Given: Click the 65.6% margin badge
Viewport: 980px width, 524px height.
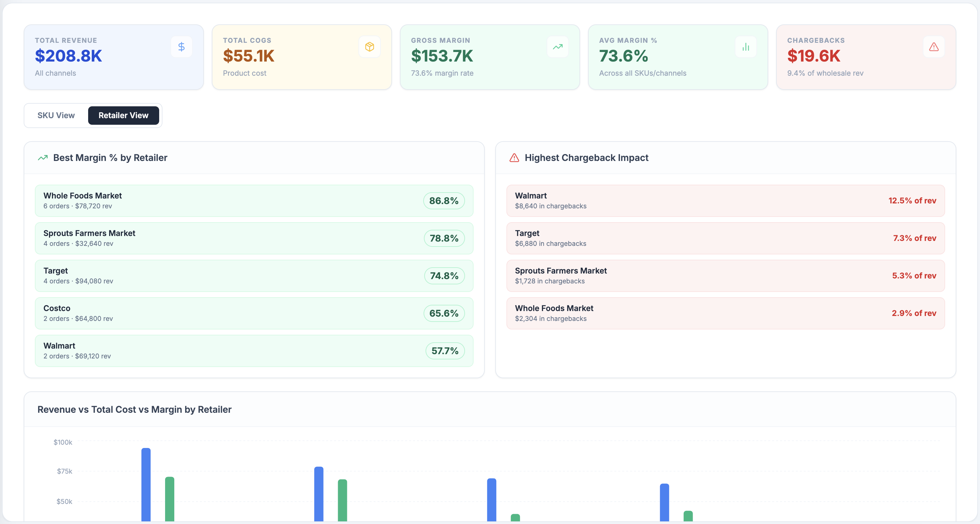Looking at the screenshot, I should tap(444, 313).
